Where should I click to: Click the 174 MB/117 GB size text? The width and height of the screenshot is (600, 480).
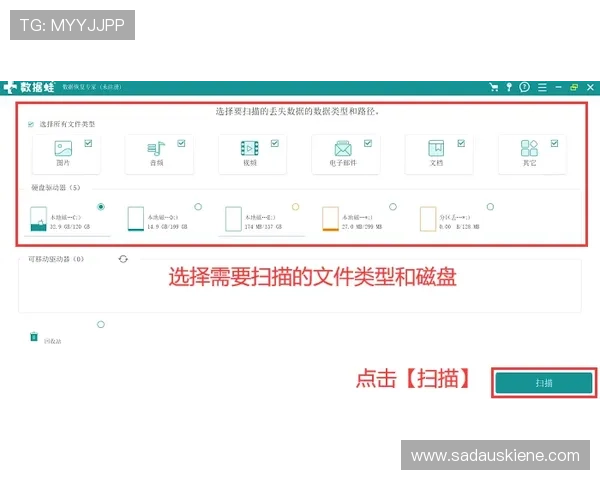point(263,227)
